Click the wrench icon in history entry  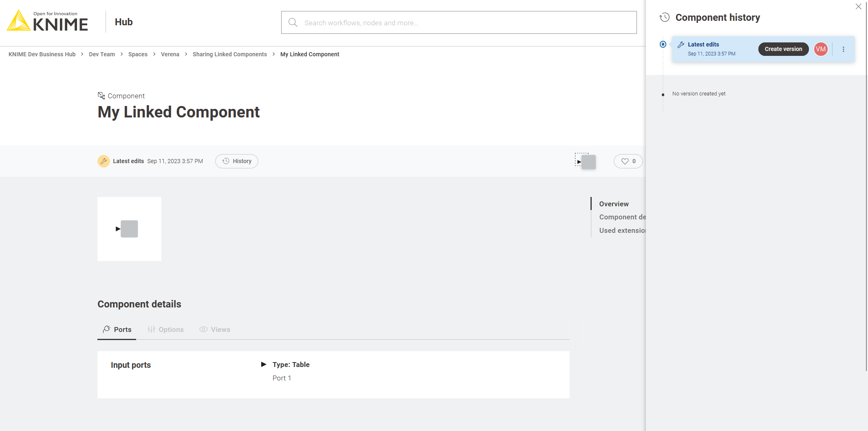(681, 44)
